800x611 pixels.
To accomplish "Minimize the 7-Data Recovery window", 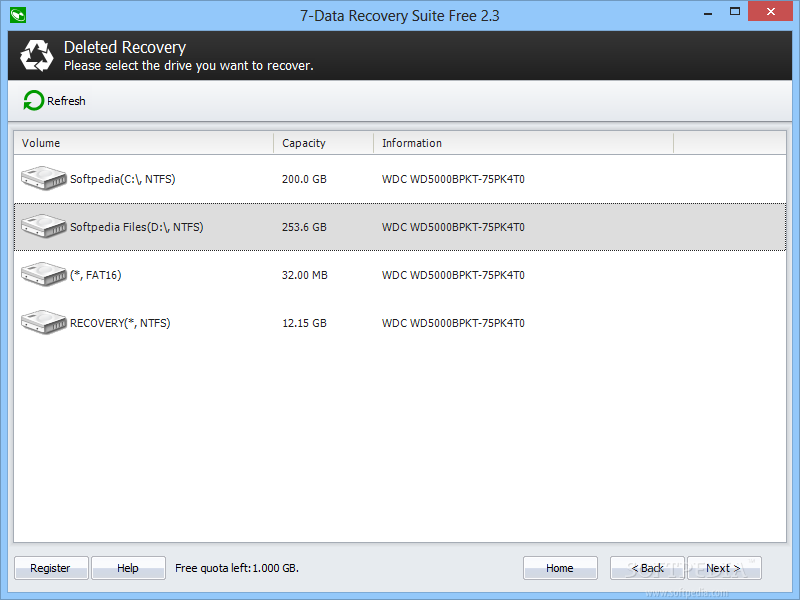I will click(708, 12).
